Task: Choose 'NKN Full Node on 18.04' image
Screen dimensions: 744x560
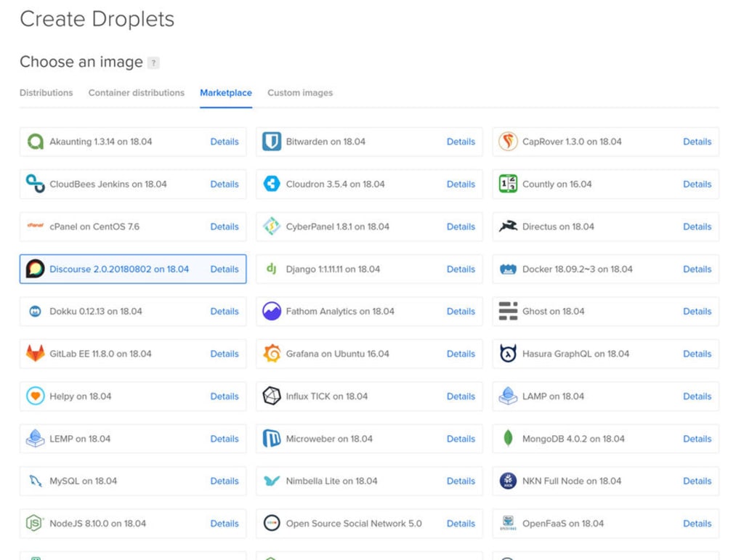Action: pyautogui.click(x=605, y=481)
